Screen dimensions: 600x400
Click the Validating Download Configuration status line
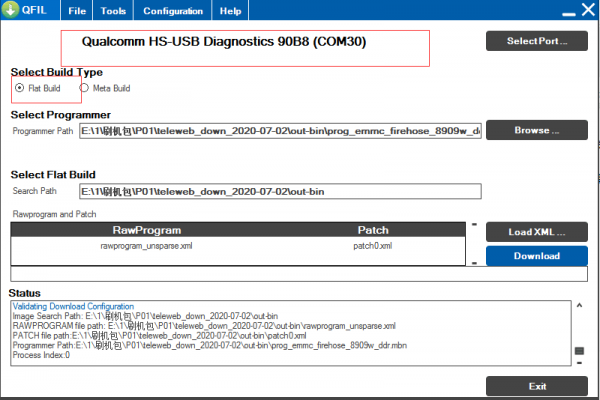pyautogui.click(x=73, y=306)
